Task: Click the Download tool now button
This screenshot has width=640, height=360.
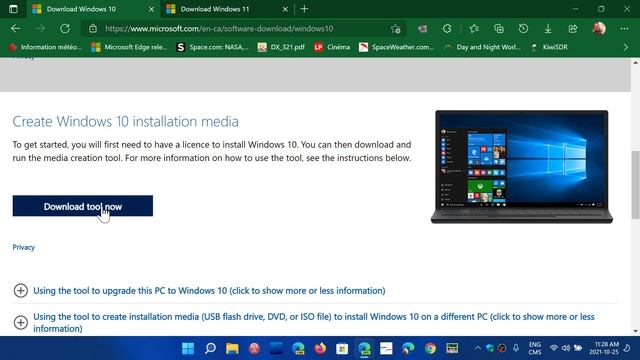Action: [83, 206]
